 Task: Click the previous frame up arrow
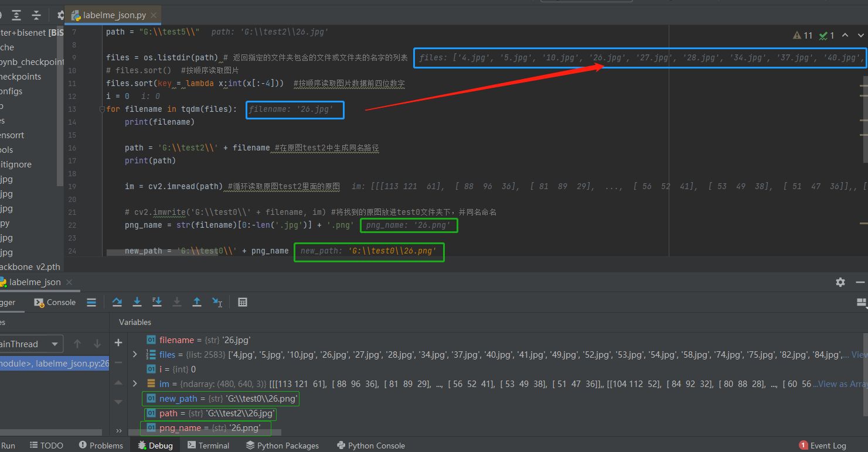click(77, 344)
